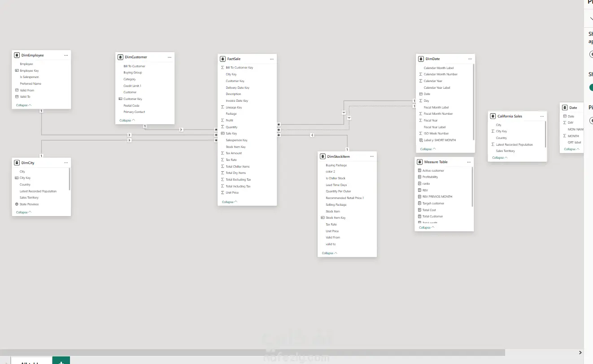Viewport: 593px width, 364px height.
Task: Click the canvas horizontal scrollbar
Action: point(253,352)
